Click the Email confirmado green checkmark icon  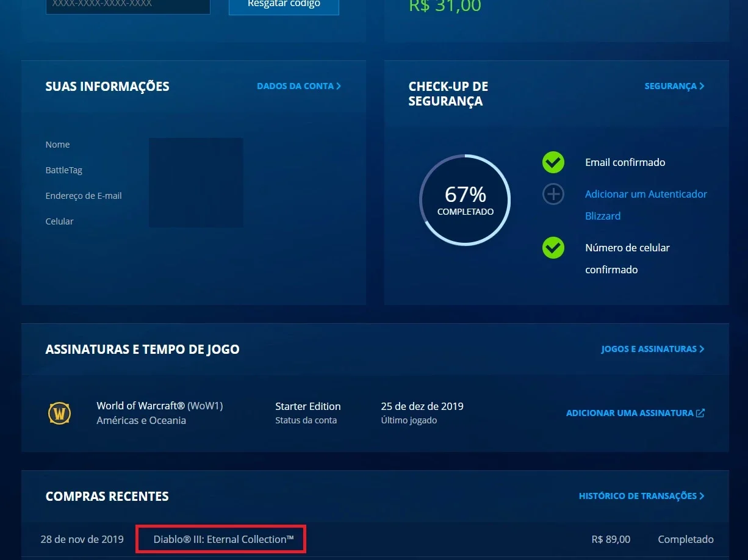click(x=553, y=162)
